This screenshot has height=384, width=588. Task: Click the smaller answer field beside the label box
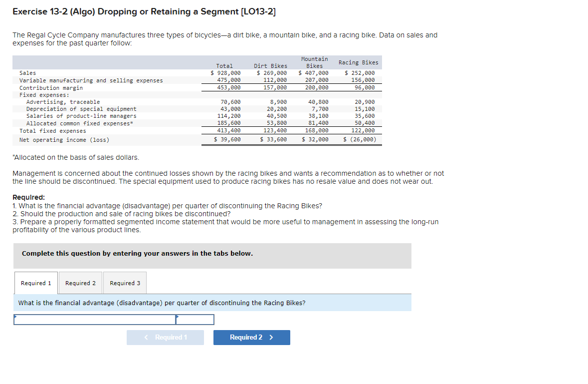tap(195, 320)
